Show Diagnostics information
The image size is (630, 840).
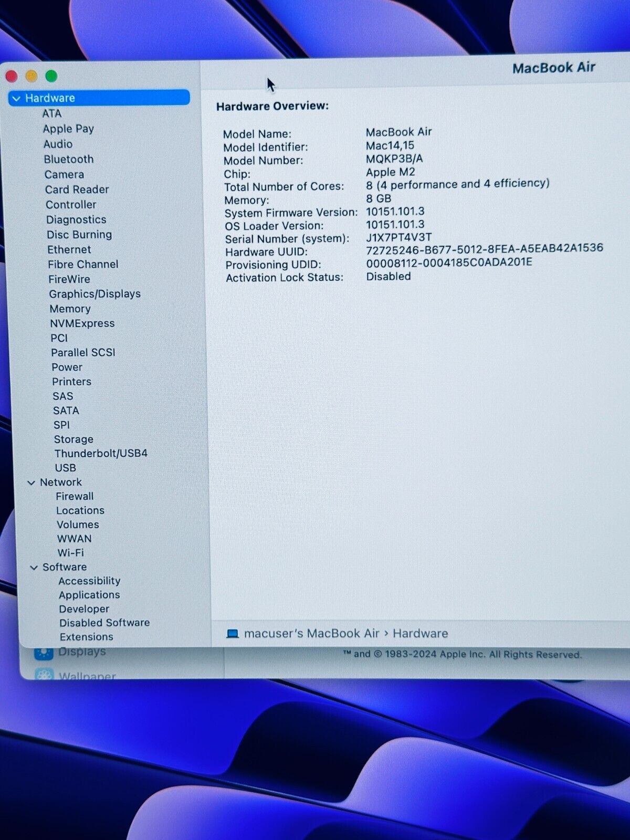(x=76, y=219)
